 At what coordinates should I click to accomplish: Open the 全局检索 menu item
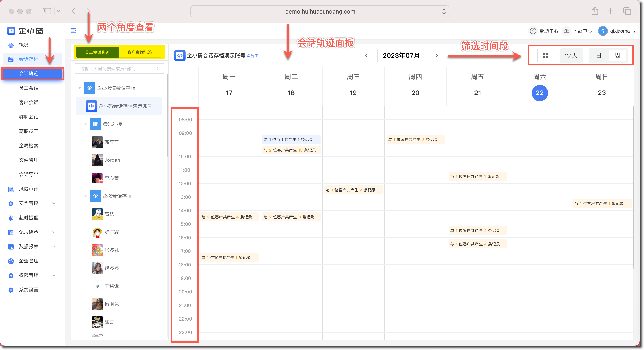point(29,146)
